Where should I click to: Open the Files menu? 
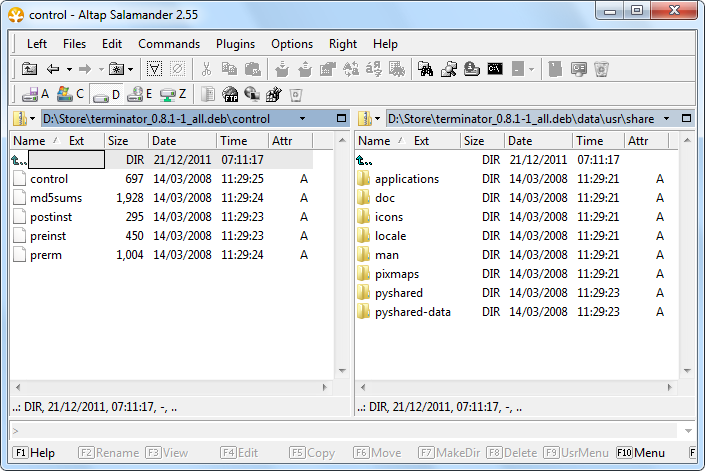pos(74,44)
